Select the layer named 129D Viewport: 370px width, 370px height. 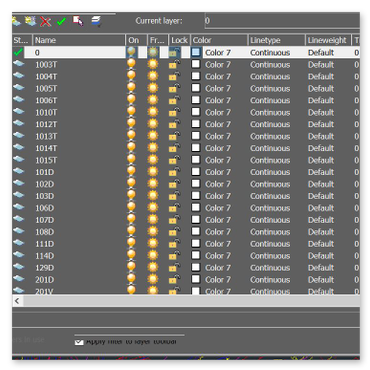point(45,268)
